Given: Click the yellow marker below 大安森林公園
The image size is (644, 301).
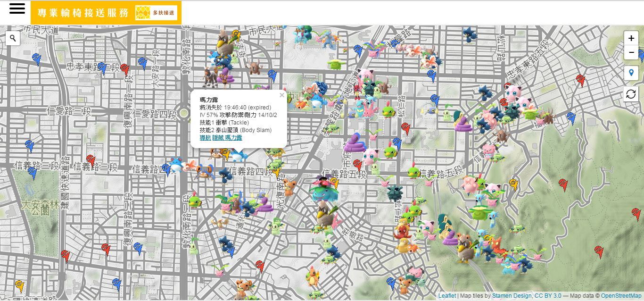Looking at the screenshot, I should click(x=19, y=286).
